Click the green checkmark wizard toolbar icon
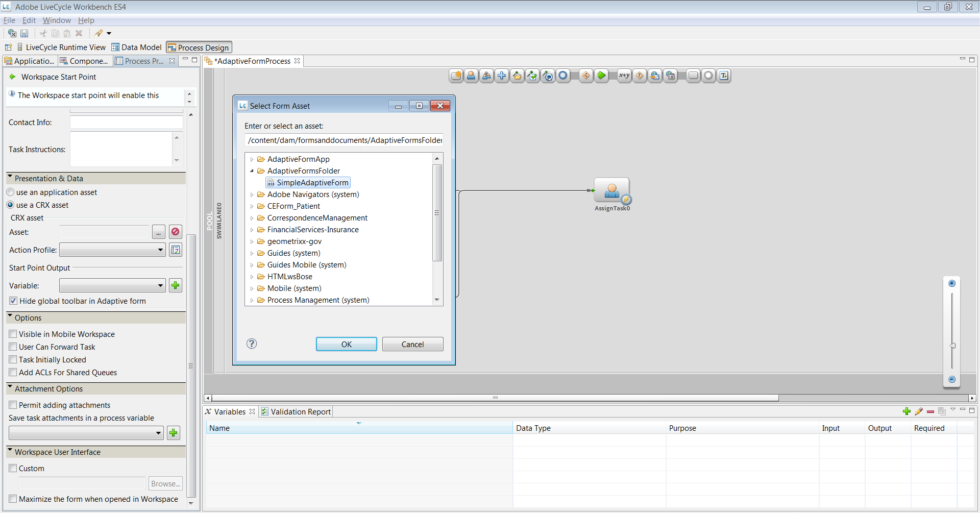The height and width of the screenshot is (513, 980). tap(532, 76)
